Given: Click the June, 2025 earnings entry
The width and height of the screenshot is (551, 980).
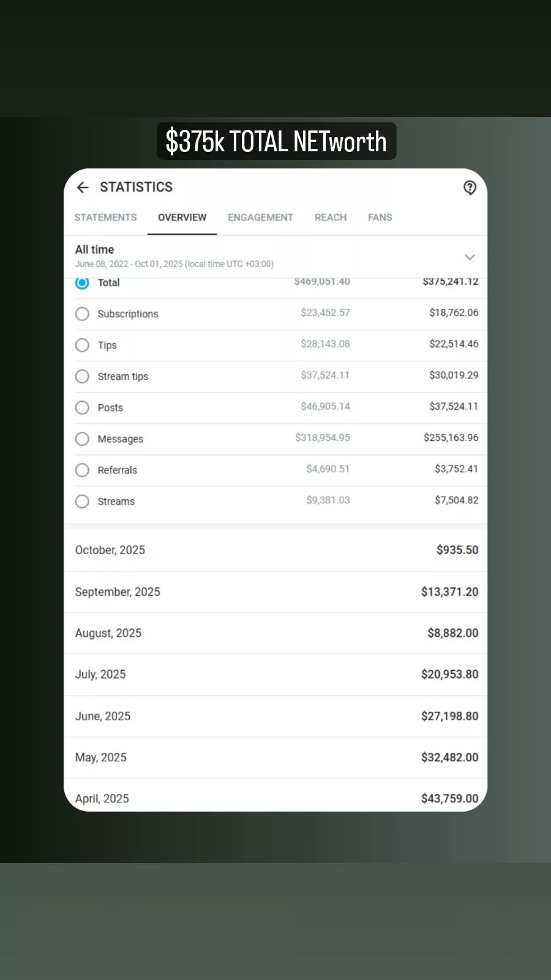Looking at the screenshot, I should 275,715.
